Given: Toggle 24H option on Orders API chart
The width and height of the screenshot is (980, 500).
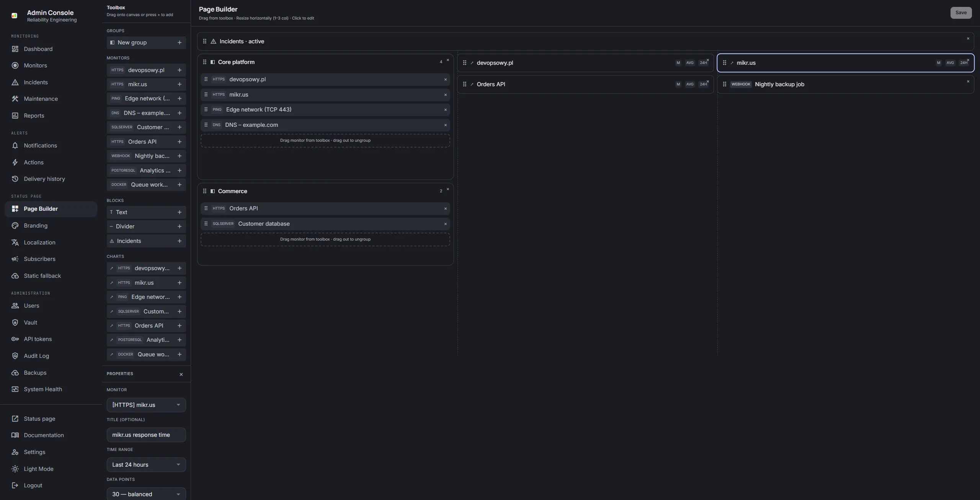Looking at the screenshot, I should coord(703,84).
